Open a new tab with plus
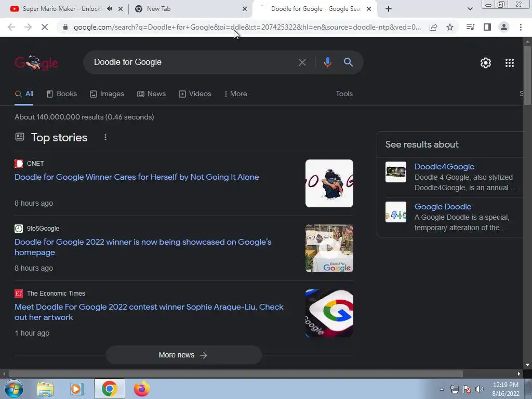The height and width of the screenshot is (399, 532). (389, 9)
